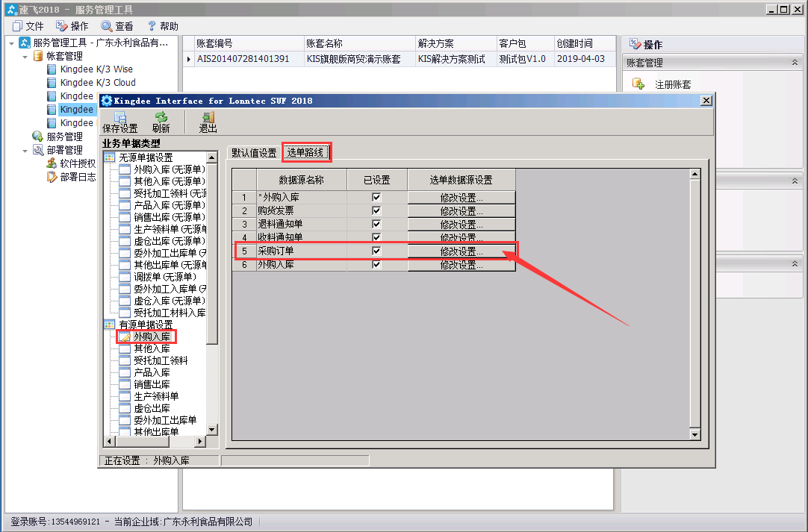Viewport: 808px width, 532px height.
Task: Click 修改设置 for *外购入库 row
Action: pos(462,198)
